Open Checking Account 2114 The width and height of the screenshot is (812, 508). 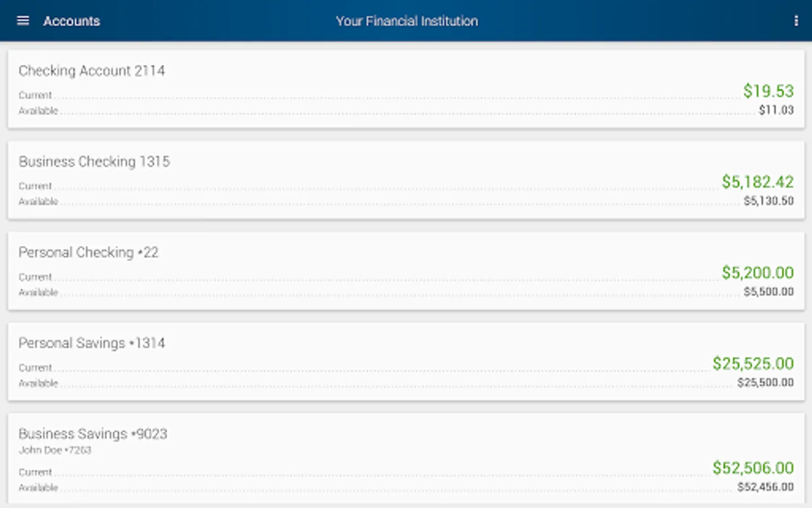[x=92, y=71]
